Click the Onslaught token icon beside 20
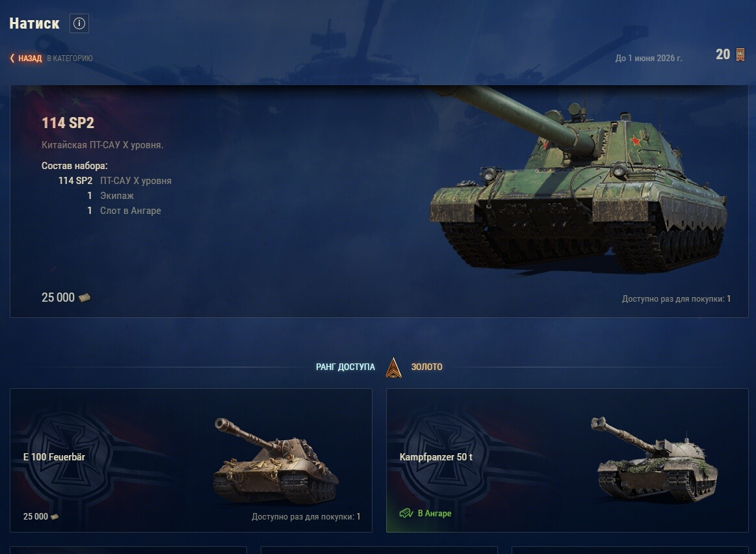Image resolution: width=756 pixels, height=554 pixels. pyautogui.click(x=740, y=55)
